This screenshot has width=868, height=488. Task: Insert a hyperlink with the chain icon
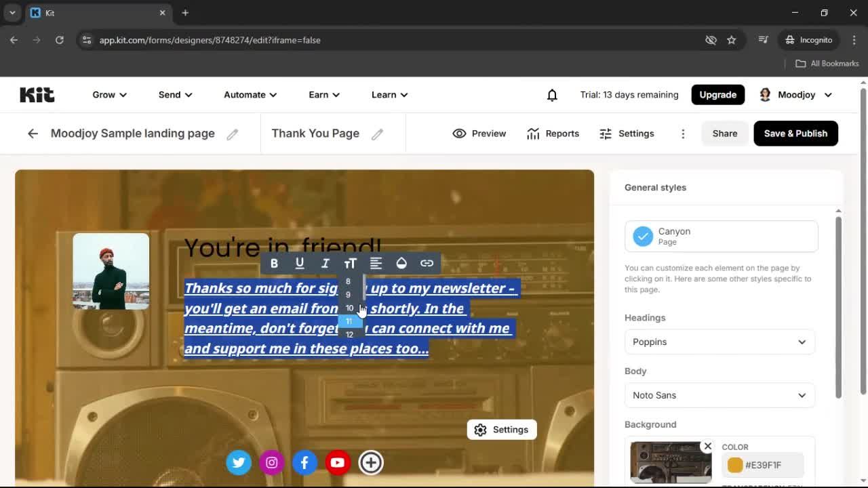(x=427, y=263)
